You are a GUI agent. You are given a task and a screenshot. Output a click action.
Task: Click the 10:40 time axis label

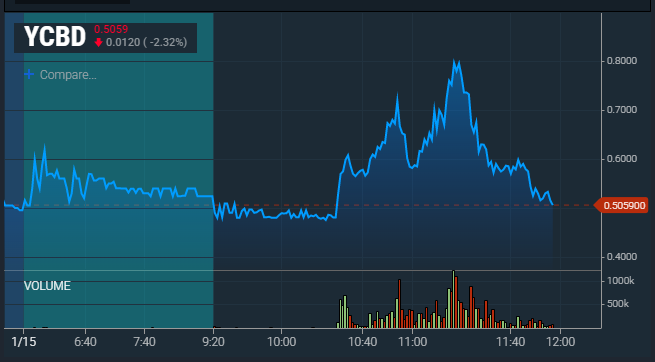(362, 342)
